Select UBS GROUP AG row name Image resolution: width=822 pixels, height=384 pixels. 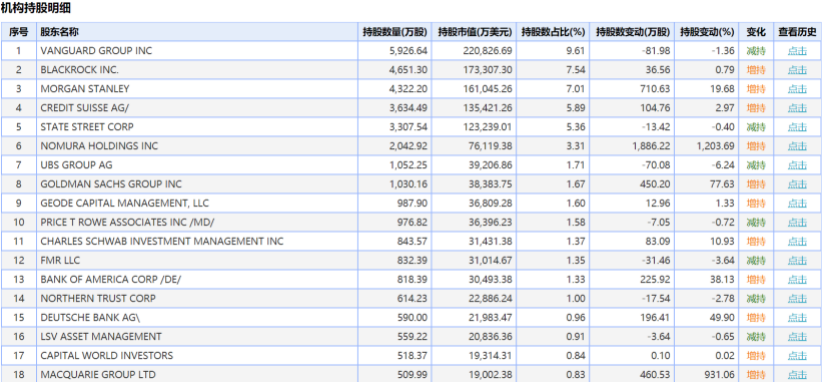click(x=77, y=165)
